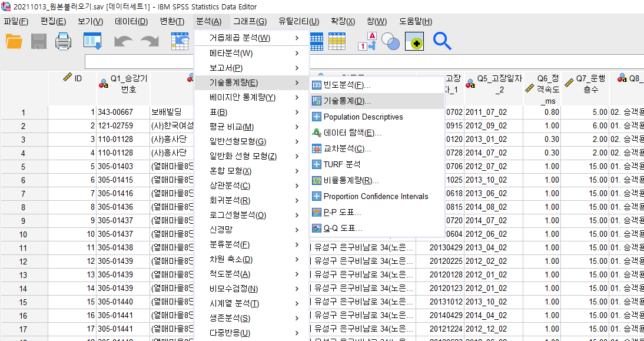The height and width of the screenshot is (341, 644).
Task: Click the icon beside 기술통계(D)
Action: pos(317,101)
